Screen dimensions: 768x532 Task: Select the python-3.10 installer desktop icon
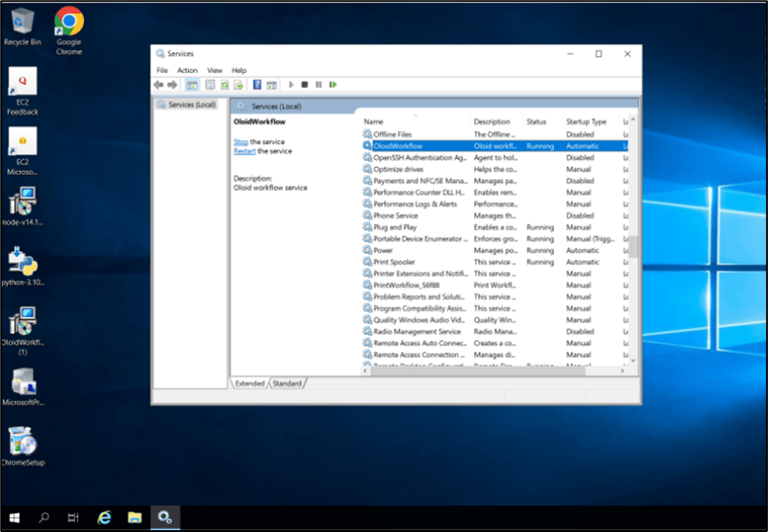23,266
